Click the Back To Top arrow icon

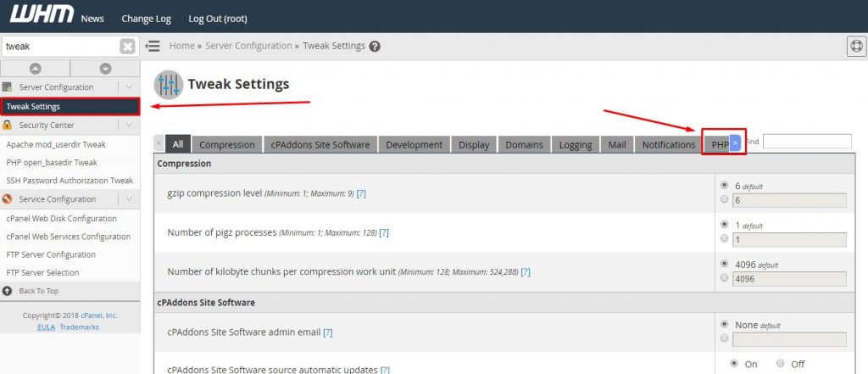click(7, 291)
